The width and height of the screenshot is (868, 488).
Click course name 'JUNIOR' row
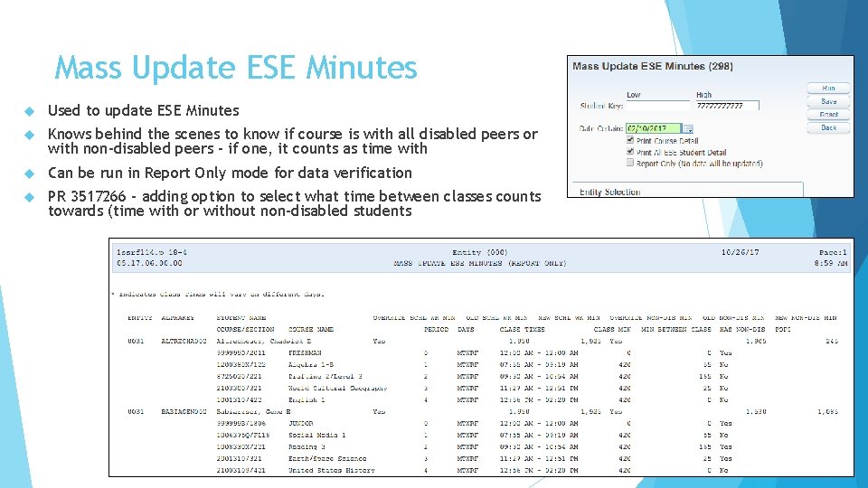click(x=300, y=423)
